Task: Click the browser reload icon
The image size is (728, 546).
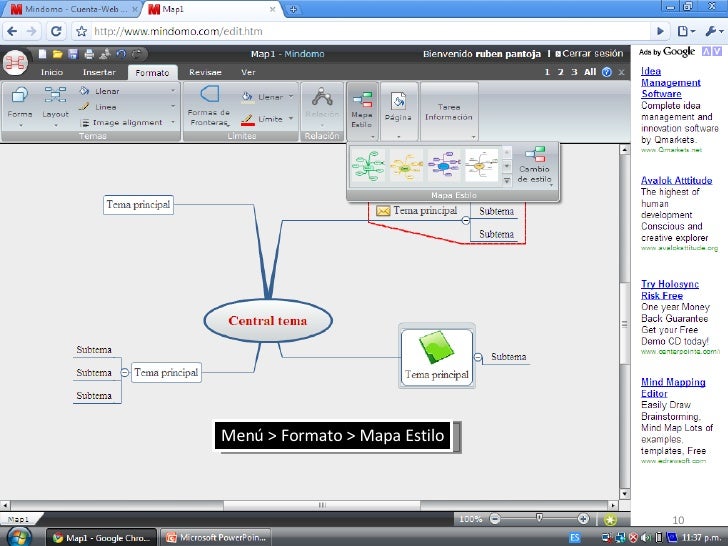Action: click(56, 31)
